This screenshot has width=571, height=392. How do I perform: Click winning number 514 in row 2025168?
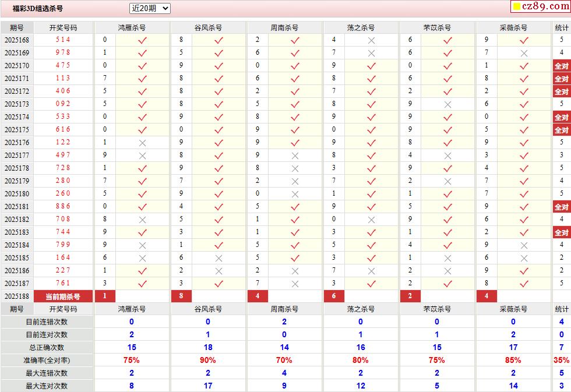coord(63,40)
